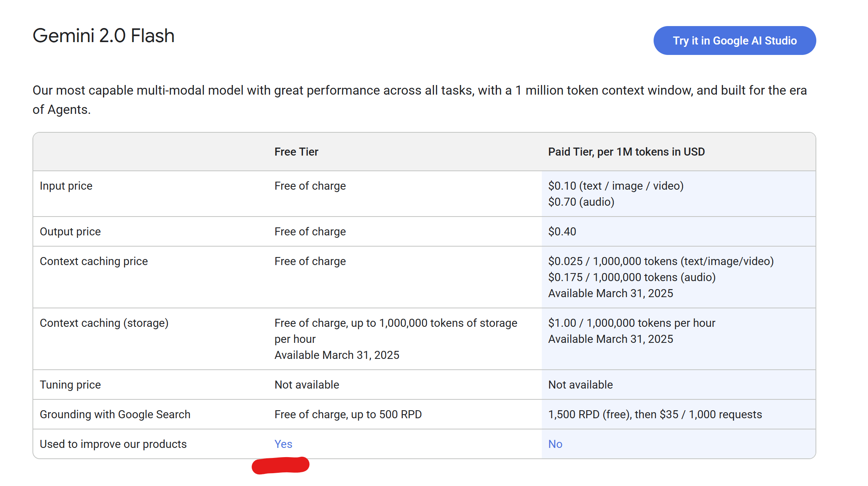The width and height of the screenshot is (868, 486).
Task: Select the Input price row label
Action: coord(66,186)
